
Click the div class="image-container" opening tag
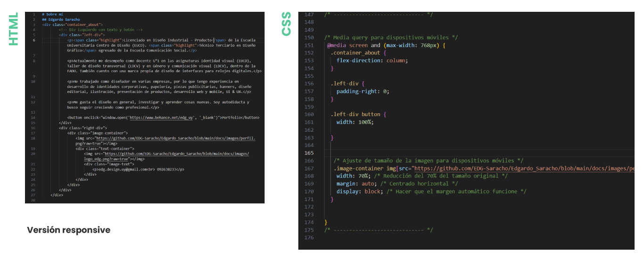[x=98, y=133]
